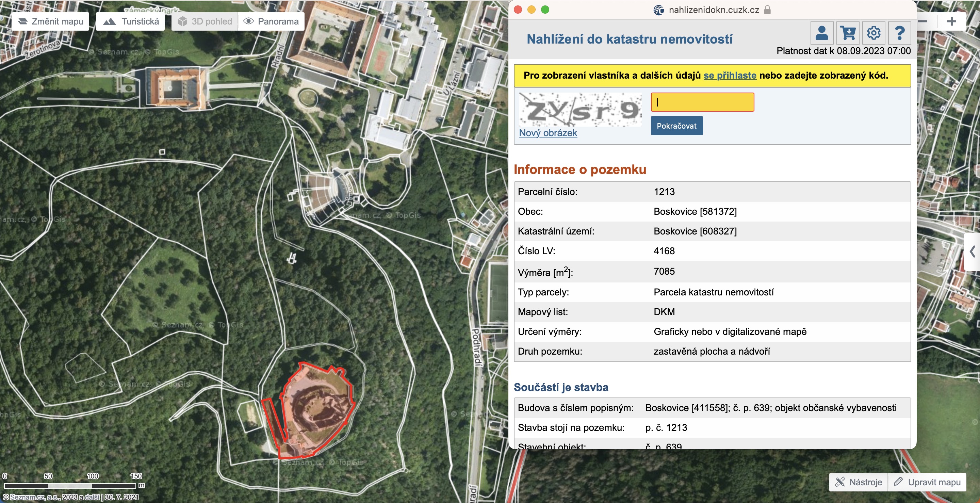Click the address bar lock icon
This screenshot has width=980, height=503.
point(767,10)
